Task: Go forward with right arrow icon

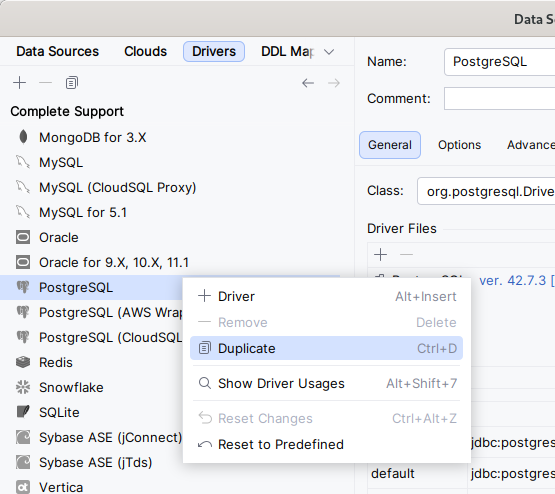Action: click(x=334, y=83)
